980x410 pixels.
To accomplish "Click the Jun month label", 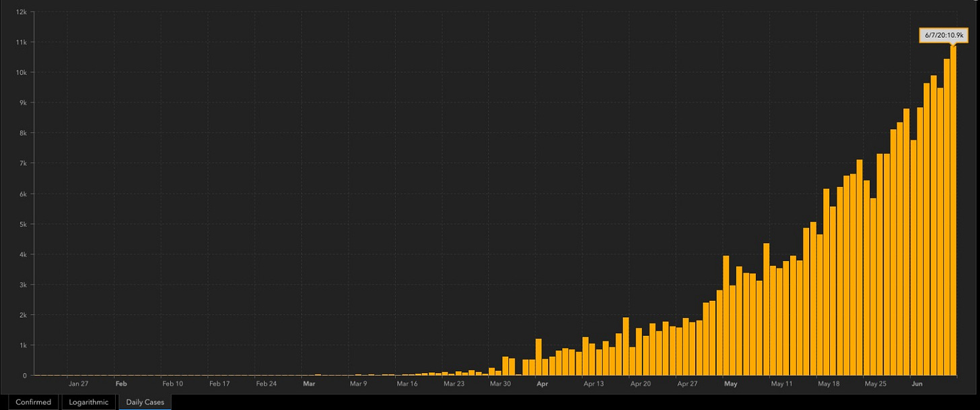I will (x=917, y=384).
